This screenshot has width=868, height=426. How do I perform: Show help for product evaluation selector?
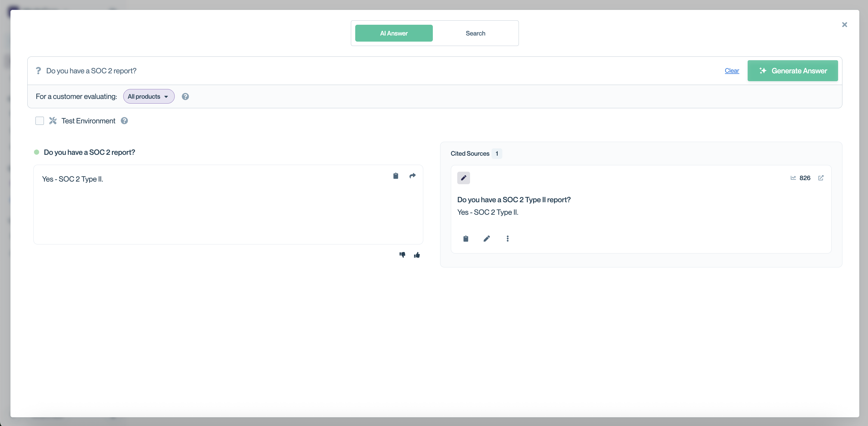pyautogui.click(x=185, y=97)
